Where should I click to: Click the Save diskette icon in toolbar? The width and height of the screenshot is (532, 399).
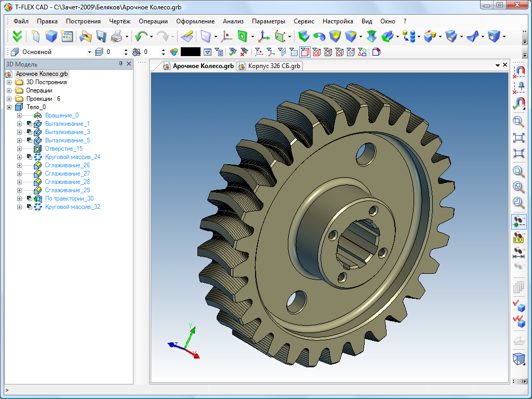tap(101, 36)
